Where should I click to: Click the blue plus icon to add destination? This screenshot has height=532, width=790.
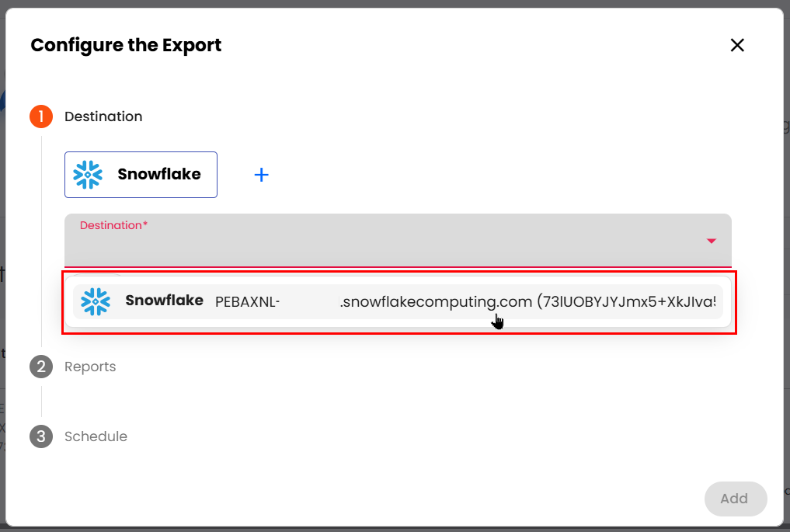pyautogui.click(x=262, y=175)
